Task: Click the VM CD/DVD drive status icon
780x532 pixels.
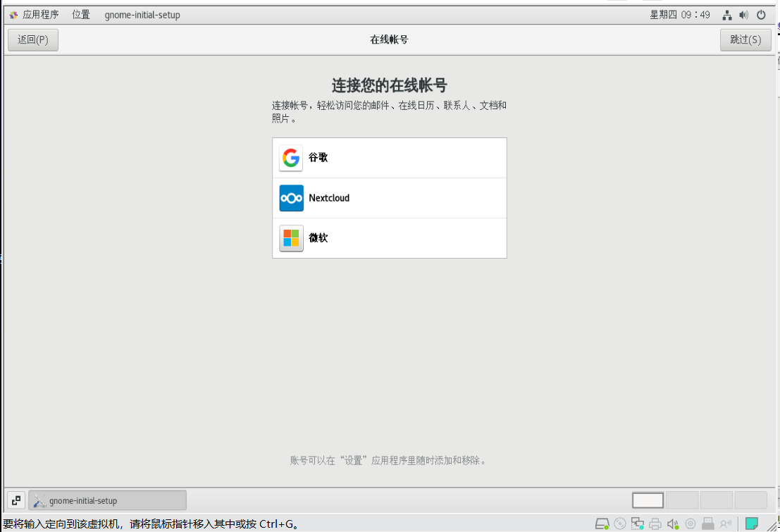Action: pos(620,524)
